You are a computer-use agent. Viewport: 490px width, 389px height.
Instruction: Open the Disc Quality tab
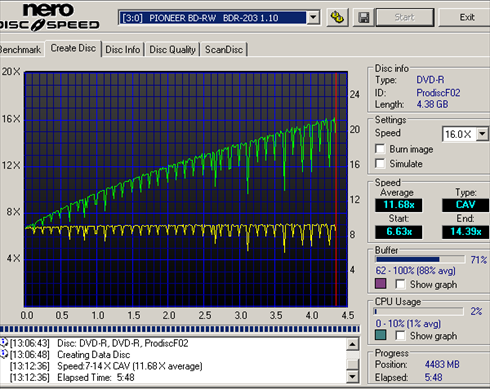click(172, 50)
